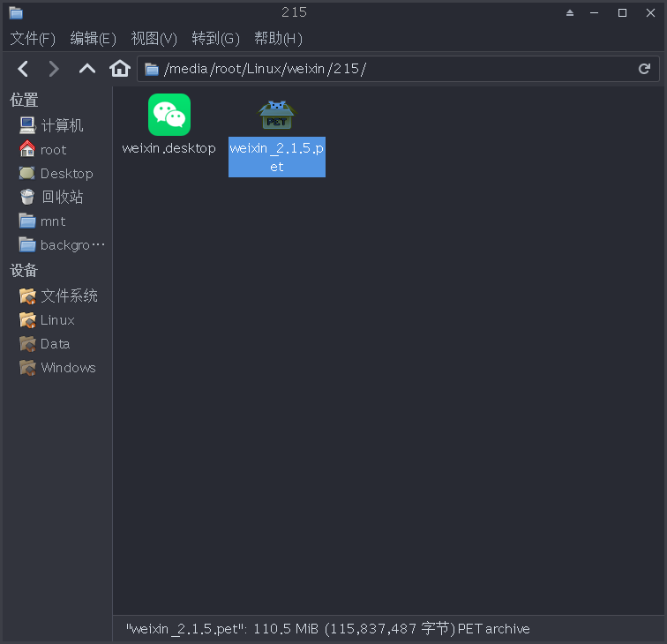Click the 设备 devices header
Image resolution: width=667 pixels, height=644 pixels.
coord(24,271)
